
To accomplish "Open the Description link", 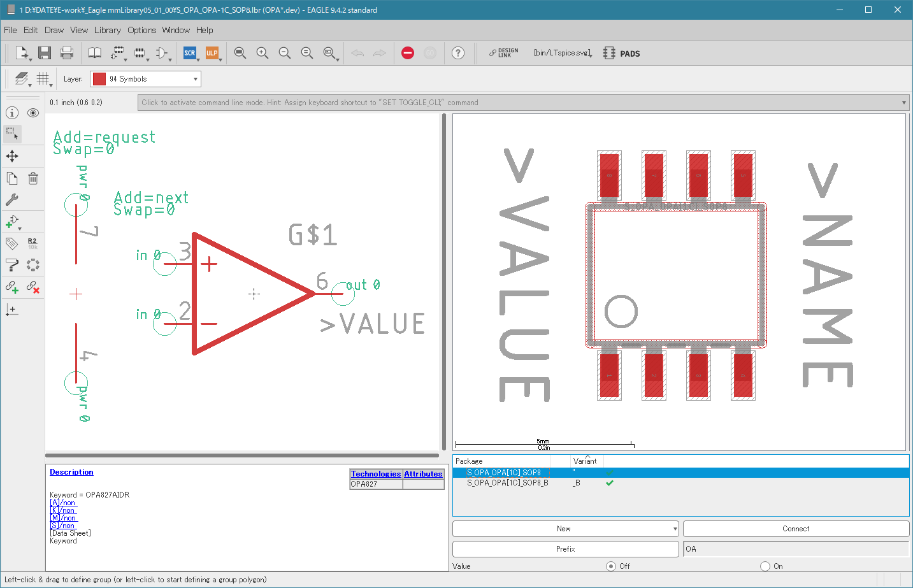I will click(x=71, y=472).
